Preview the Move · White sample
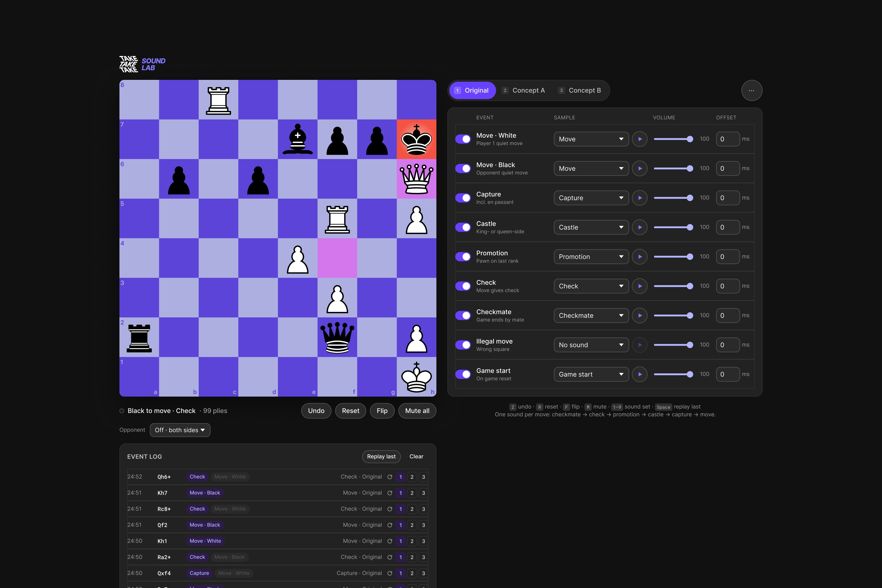This screenshot has width=882, height=588. point(639,139)
